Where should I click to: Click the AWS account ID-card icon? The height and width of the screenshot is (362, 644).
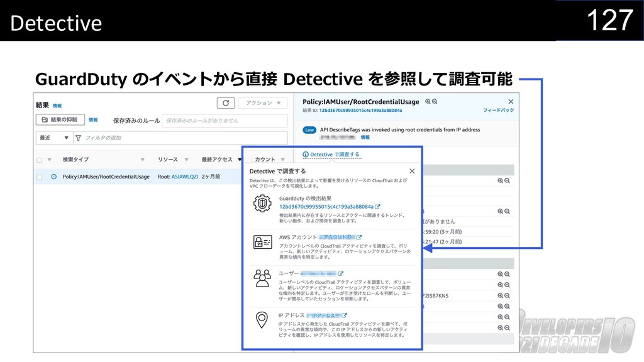(x=262, y=242)
